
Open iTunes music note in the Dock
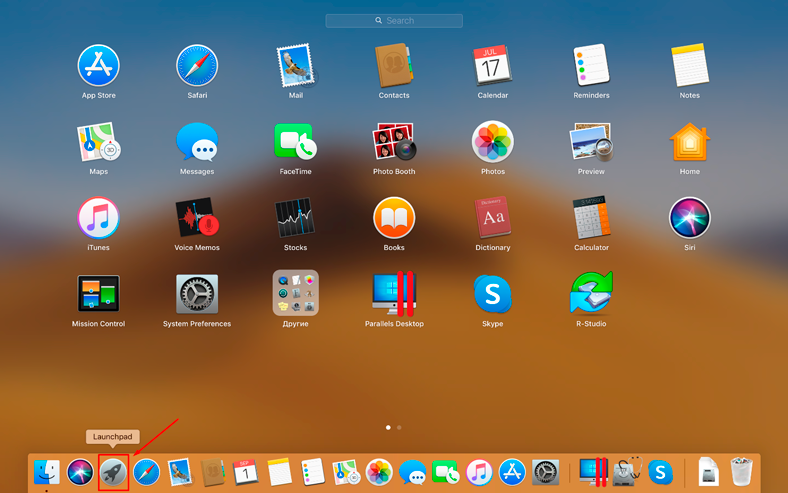479,472
